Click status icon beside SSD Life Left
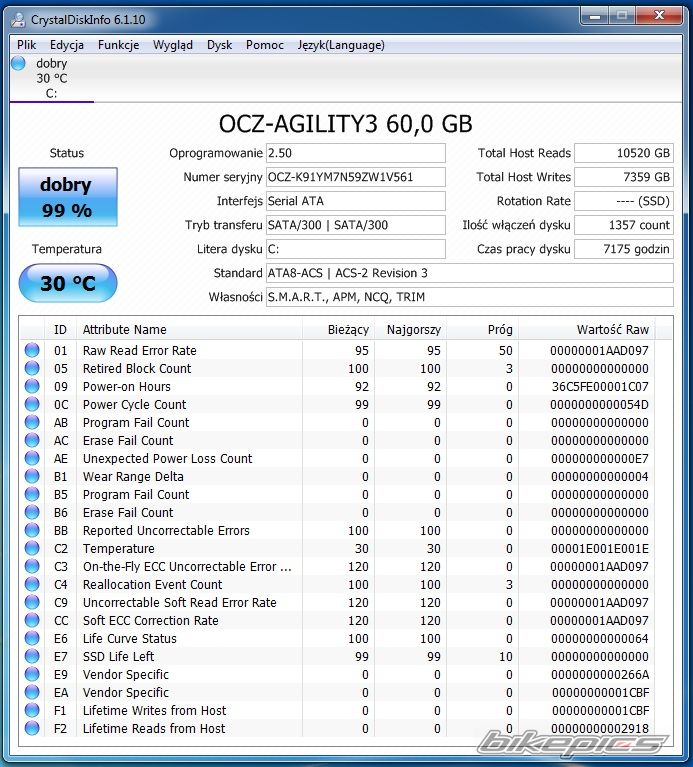The width and height of the screenshot is (693, 767). point(32,657)
